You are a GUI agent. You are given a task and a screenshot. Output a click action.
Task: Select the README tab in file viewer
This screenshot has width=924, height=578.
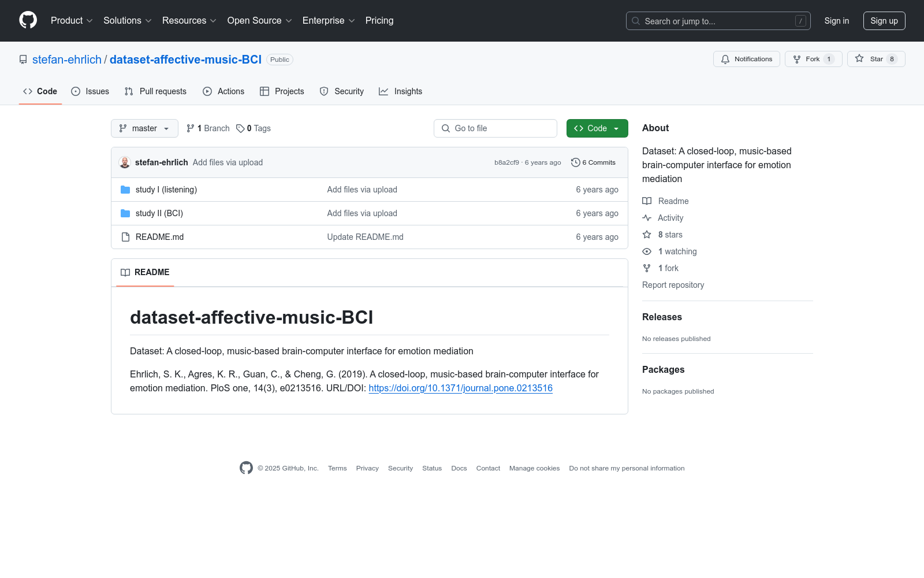click(x=145, y=272)
